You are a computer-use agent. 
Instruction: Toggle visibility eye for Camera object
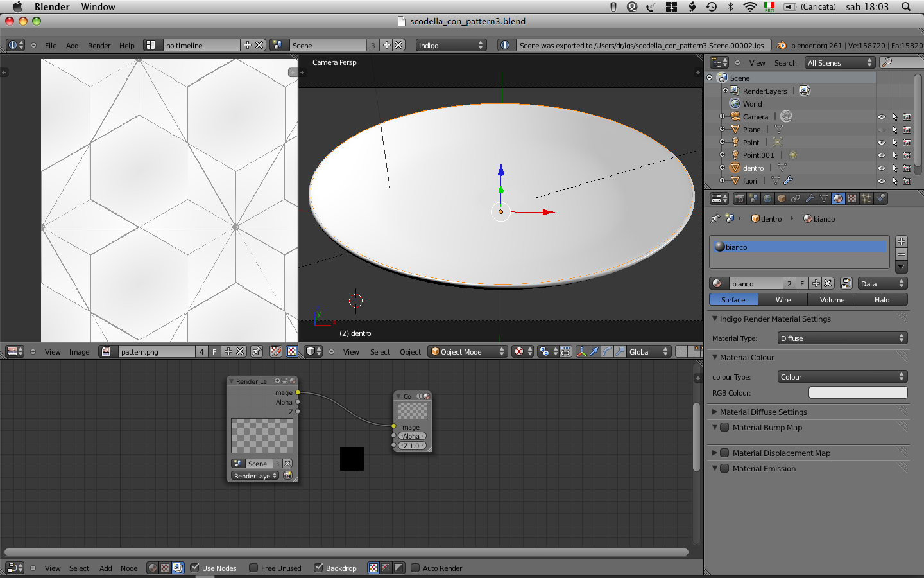tap(881, 117)
